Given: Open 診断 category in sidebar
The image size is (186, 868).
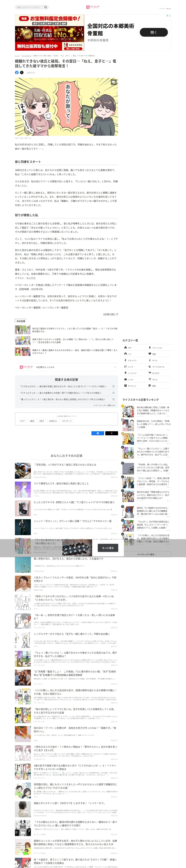Looking at the screenshot, I should pos(159,386).
